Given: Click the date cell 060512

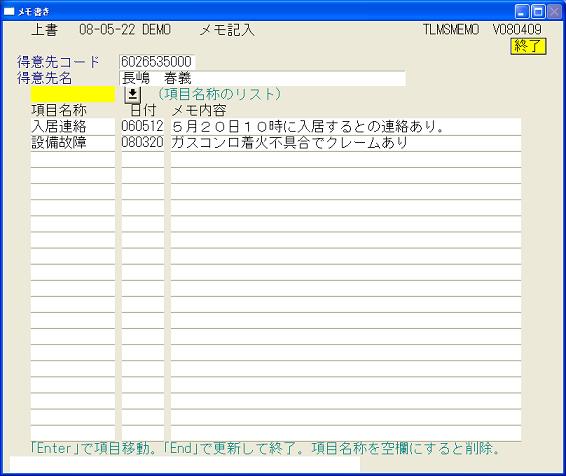Looking at the screenshot, I should point(143,127).
